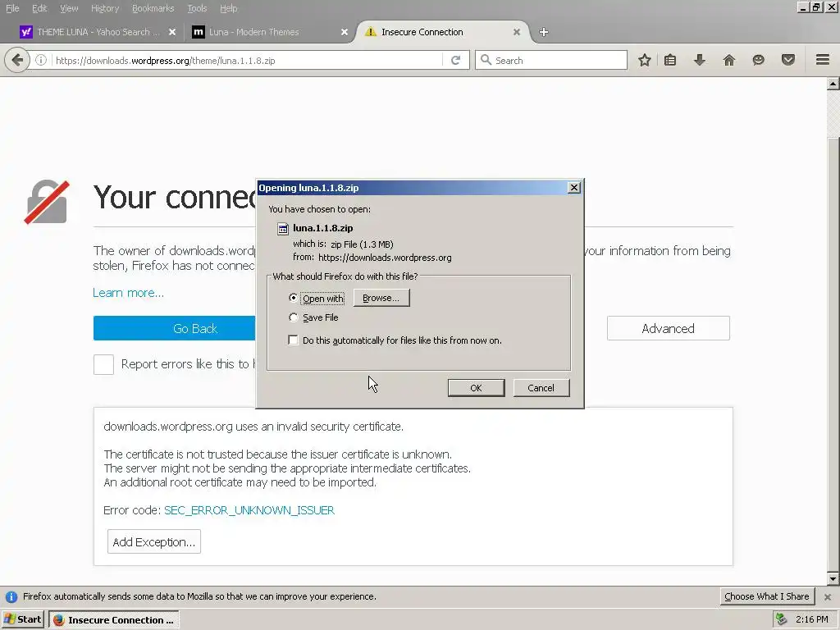Screen dimensions: 840x630
Task: Select the Save File radio button
Action: [293, 317]
